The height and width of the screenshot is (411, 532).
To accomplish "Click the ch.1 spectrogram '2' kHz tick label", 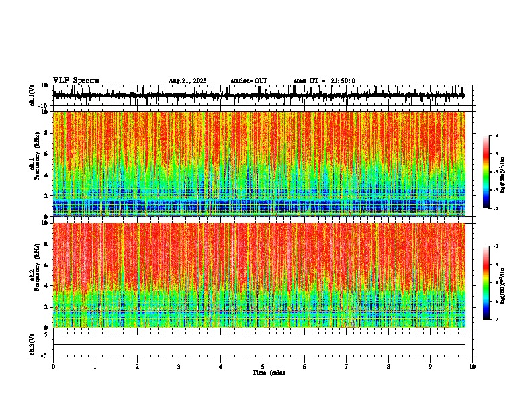I will coord(46,195).
